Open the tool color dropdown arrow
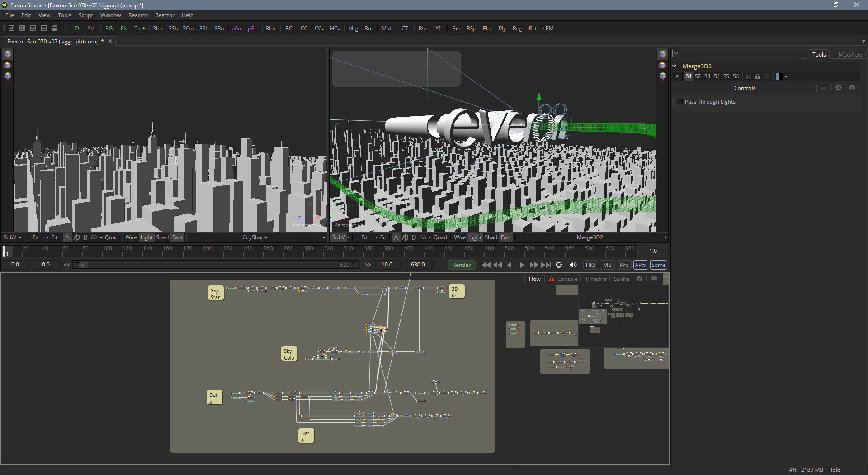The height and width of the screenshot is (475, 868). [786, 76]
